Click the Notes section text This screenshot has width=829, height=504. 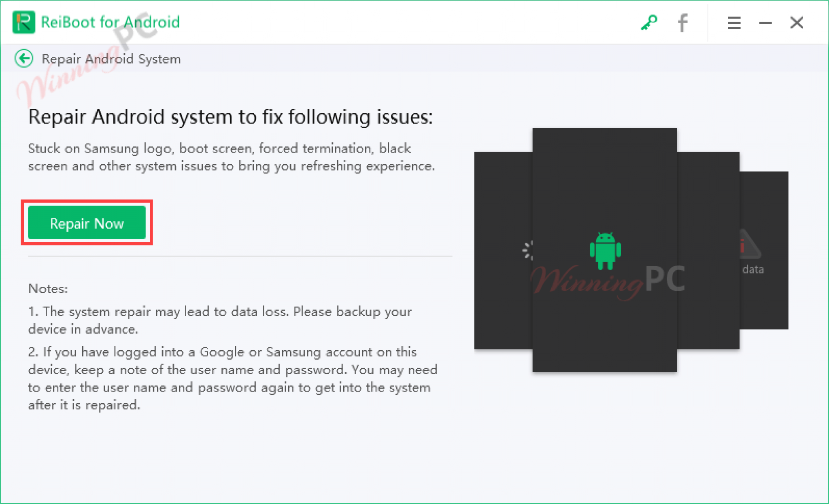[x=47, y=288]
